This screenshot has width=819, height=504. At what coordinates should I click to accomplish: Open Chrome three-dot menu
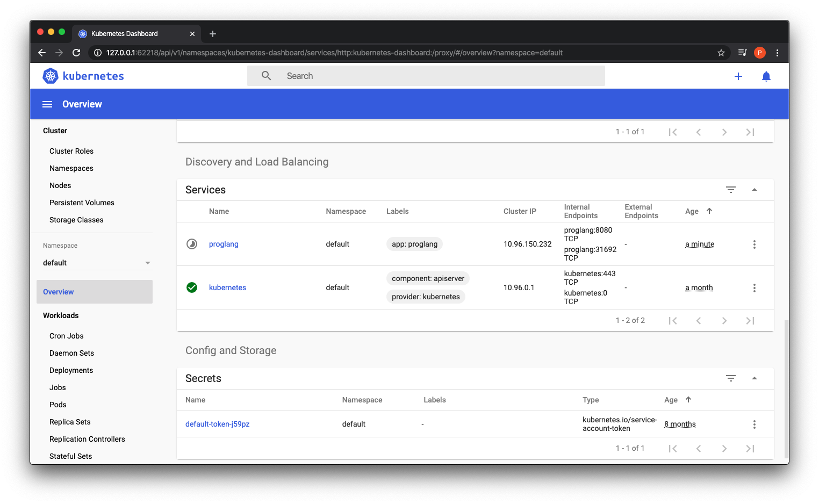pyautogui.click(x=777, y=53)
